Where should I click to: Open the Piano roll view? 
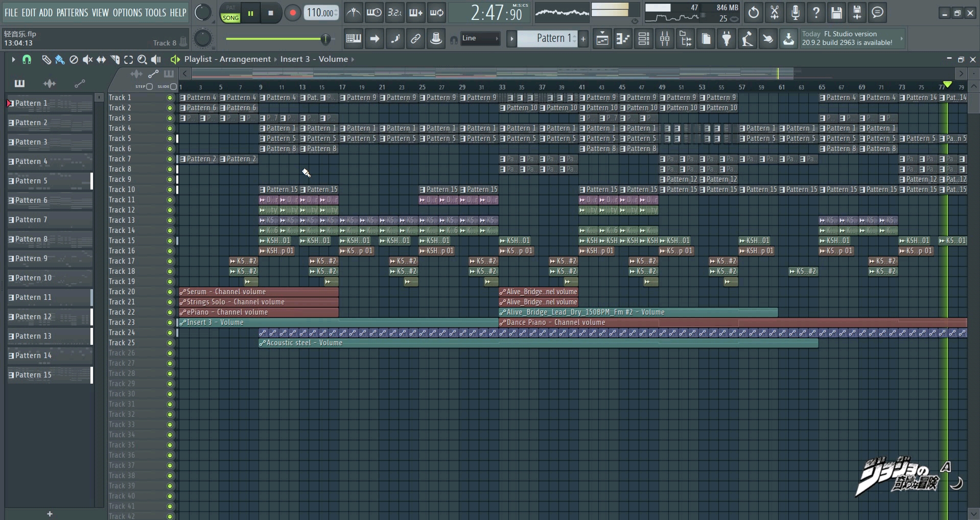coord(623,39)
